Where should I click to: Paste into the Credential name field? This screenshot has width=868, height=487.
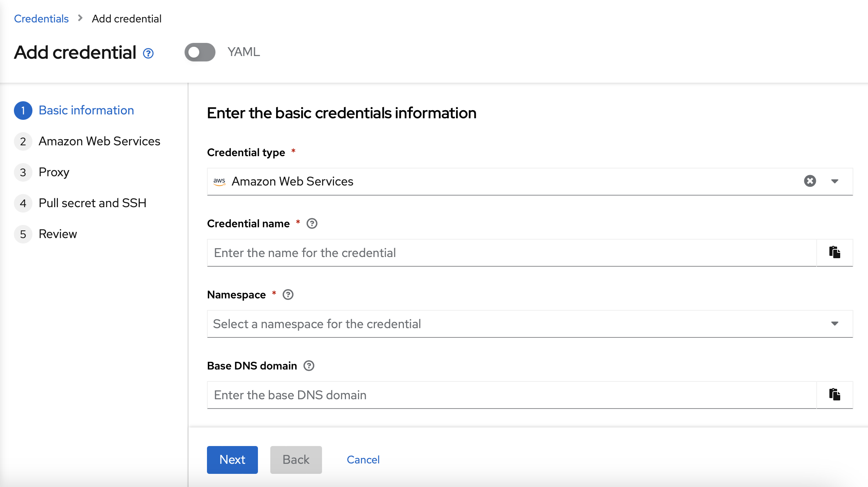point(834,252)
